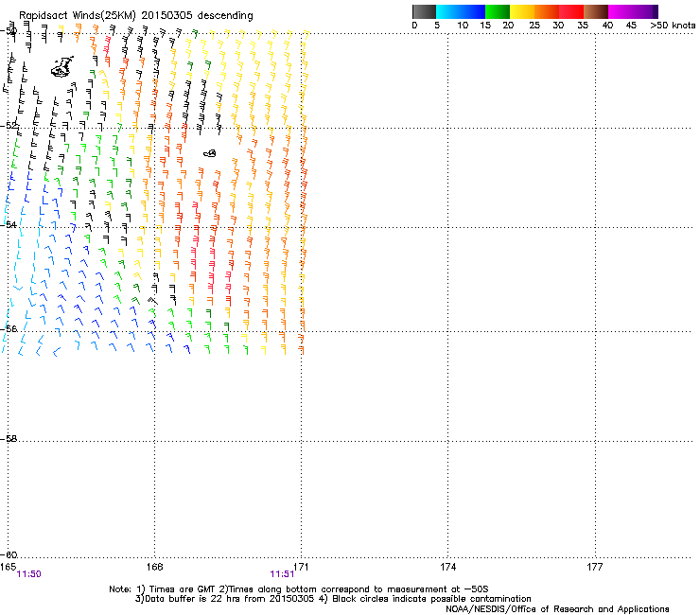This screenshot has height=615, width=700.
Task: Click the longitude label 177
Action: (x=595, y=567)
